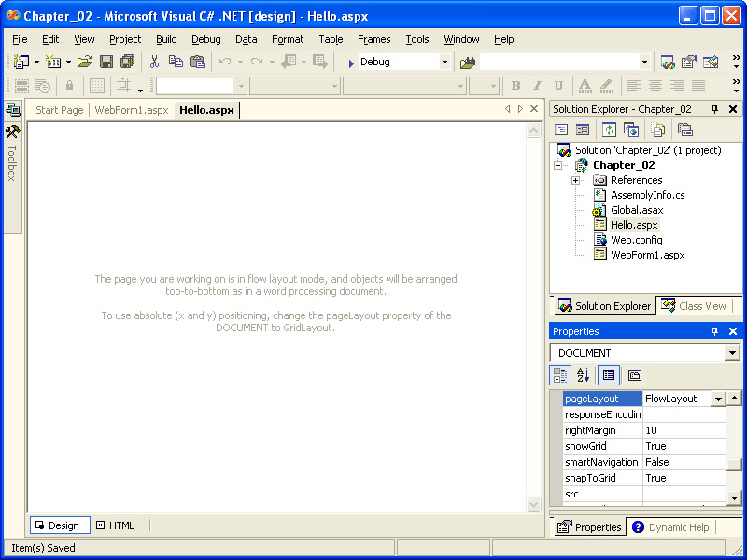This screenshot has height=560, width=747.
Task: Open the Toolbox side panel
Action: click(12, 154)
